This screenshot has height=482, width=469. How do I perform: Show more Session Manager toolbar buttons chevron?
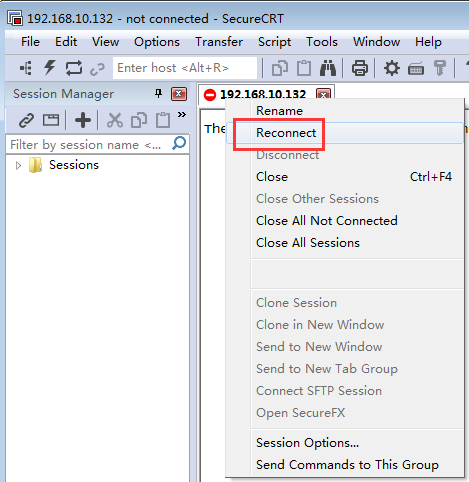point(182,115)
